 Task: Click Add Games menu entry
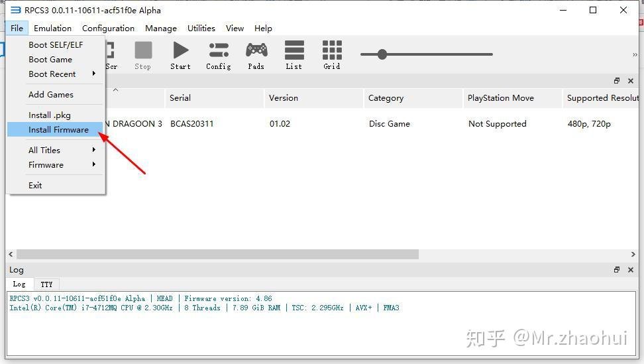pyautogui.click(x=51, y=95)
